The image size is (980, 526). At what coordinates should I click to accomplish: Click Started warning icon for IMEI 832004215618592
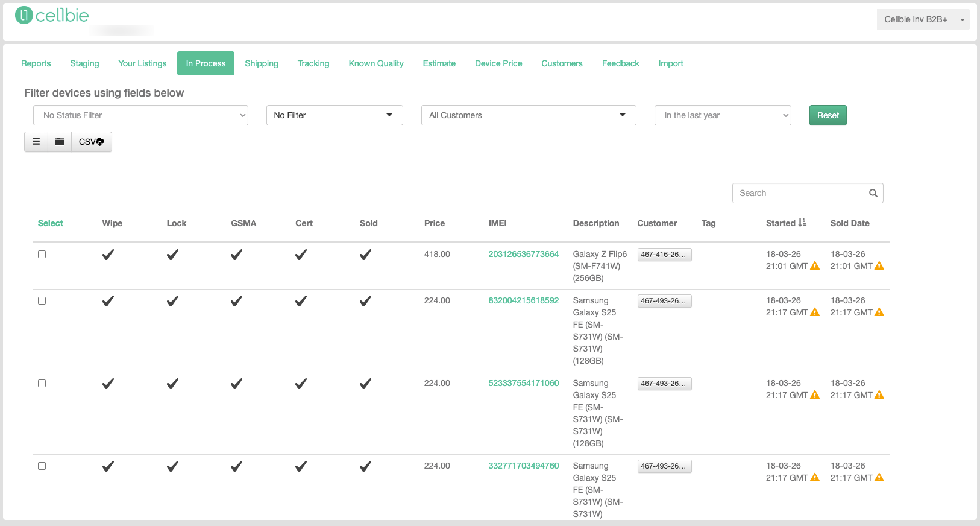[x=815, y=312]
